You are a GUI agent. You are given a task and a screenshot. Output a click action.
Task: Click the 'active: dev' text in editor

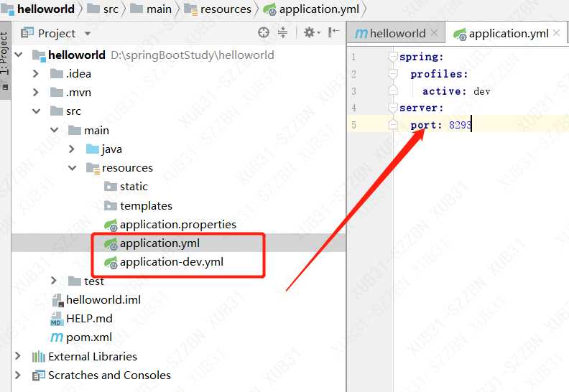[x=456, y=91]
